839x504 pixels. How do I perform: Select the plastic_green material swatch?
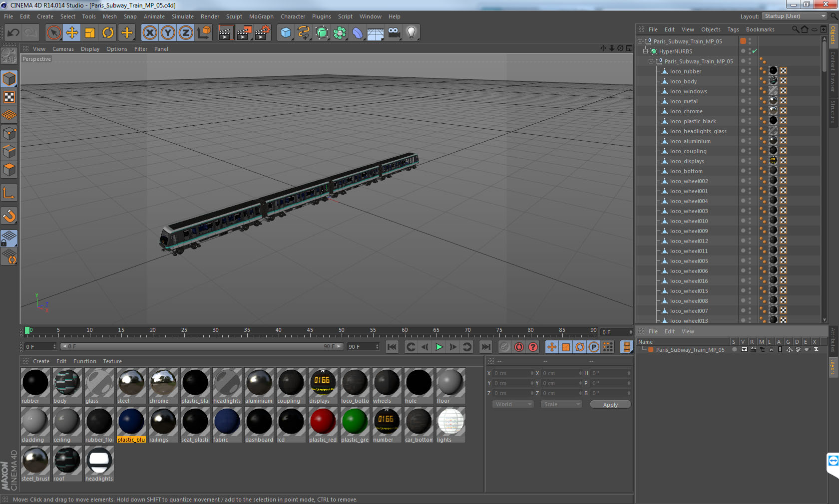click(355, 424)
